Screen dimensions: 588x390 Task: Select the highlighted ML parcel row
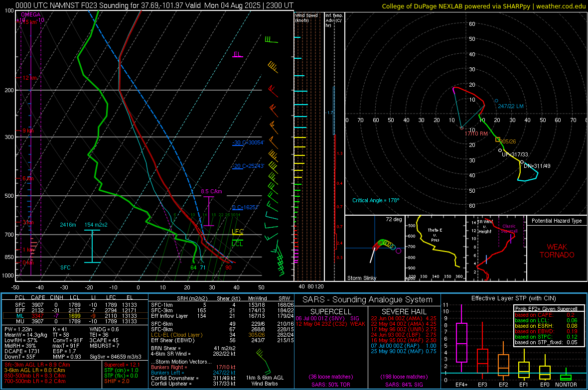tap(75, 316)
